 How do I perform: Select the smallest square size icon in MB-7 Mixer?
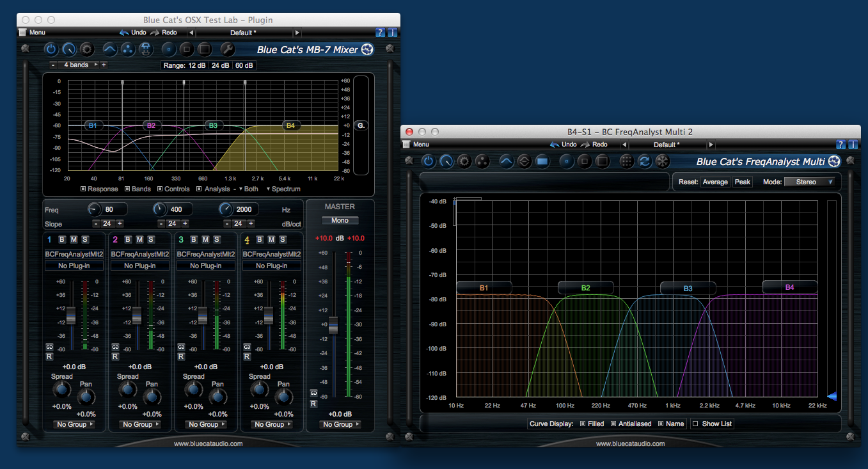[169, 49]
